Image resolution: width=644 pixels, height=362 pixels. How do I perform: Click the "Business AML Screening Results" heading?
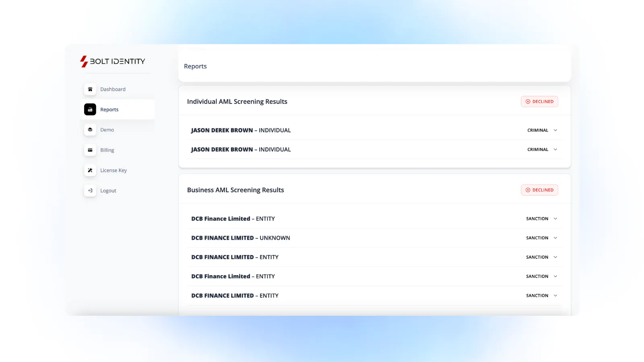click(235, 190)
